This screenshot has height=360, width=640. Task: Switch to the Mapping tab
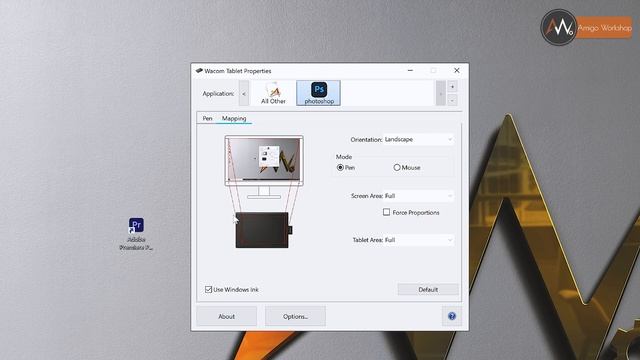(x=234, y=118)
